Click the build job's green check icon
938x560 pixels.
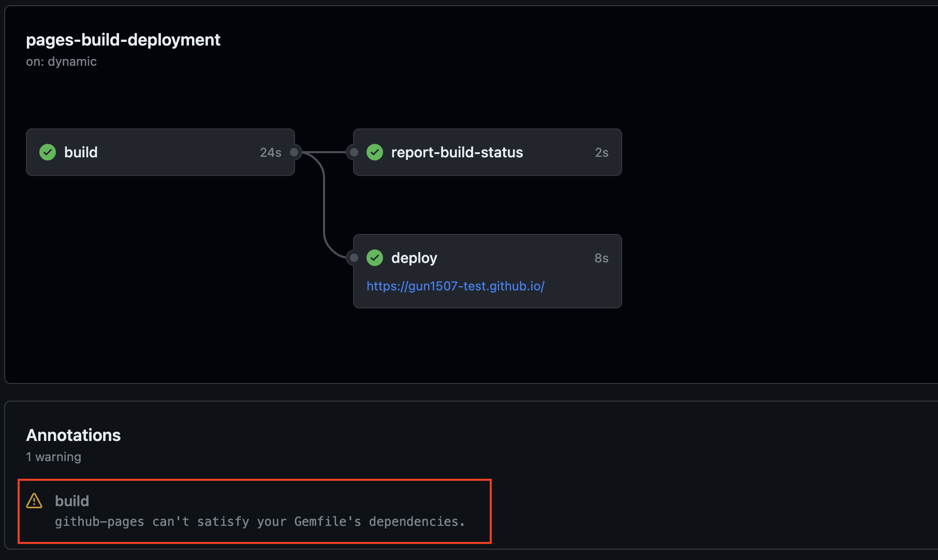(48, 152)
